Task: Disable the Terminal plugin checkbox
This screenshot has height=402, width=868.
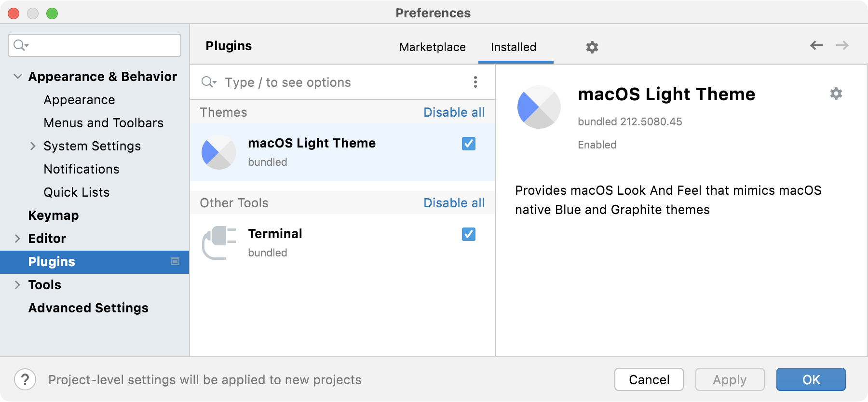Action: pos(468,234)
